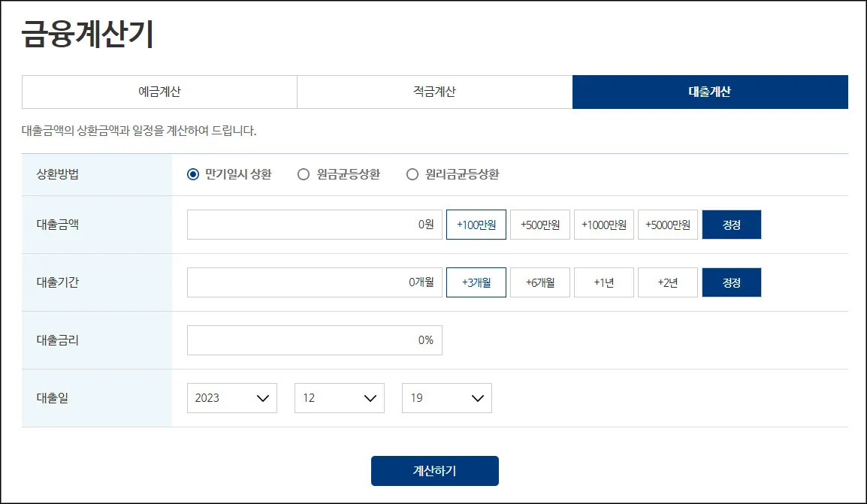
Task: Add 500만원 to the loan amount
Action: click(539, 224)
